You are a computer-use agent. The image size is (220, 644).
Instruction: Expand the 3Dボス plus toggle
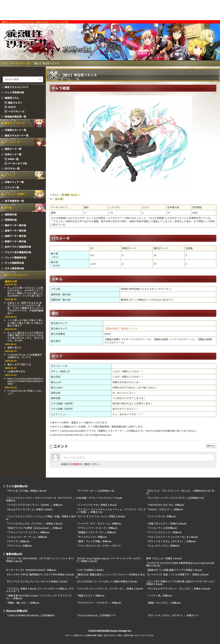click(6, 107)
